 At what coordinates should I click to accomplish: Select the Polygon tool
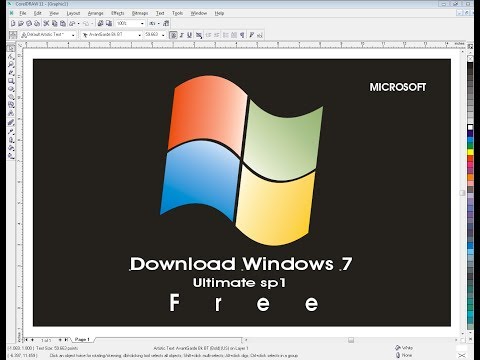coord(11,96)
